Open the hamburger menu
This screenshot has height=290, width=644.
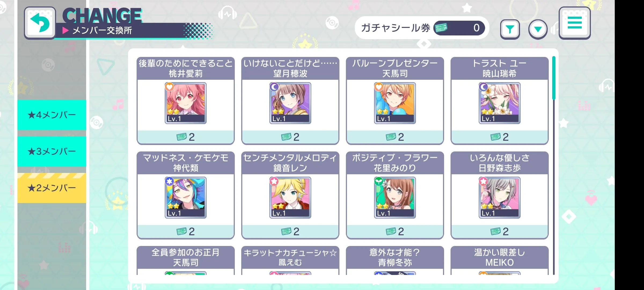pos(575,23)
